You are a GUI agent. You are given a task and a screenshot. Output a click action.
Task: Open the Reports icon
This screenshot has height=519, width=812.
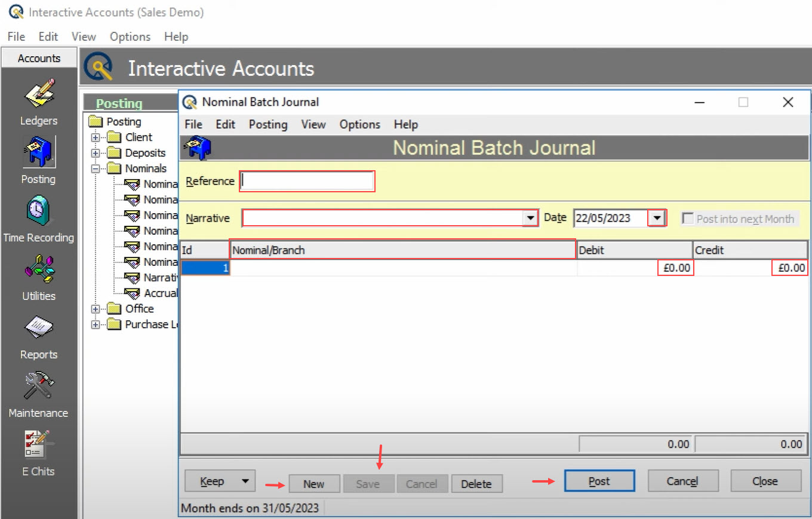pyautogui.click(x=39, y=328)
